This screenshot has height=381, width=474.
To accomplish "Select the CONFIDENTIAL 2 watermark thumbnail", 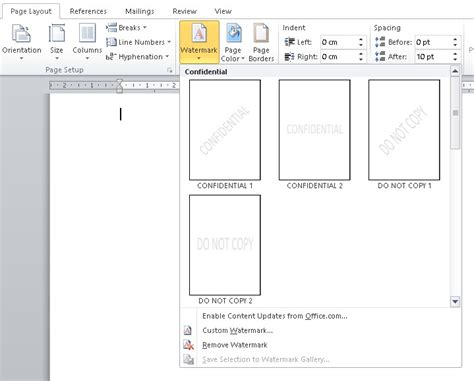I will click(314, 130).
